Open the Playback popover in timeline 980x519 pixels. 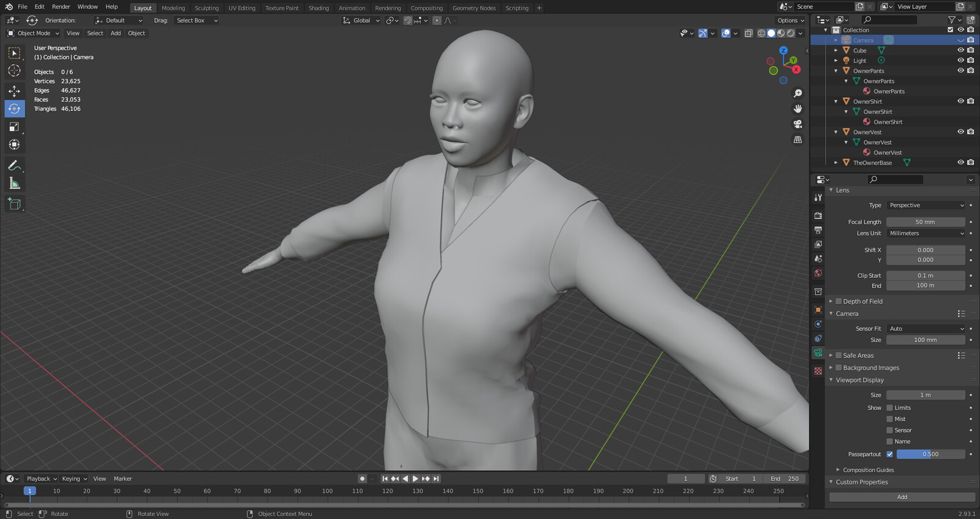pos(41,479)
